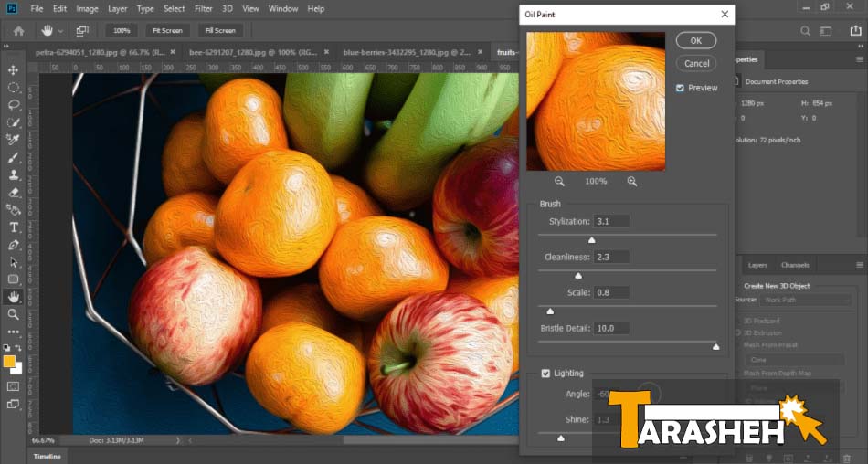Select the Quick Selection tool
Screen dimensions: 868x464
(x=14, y=122)
